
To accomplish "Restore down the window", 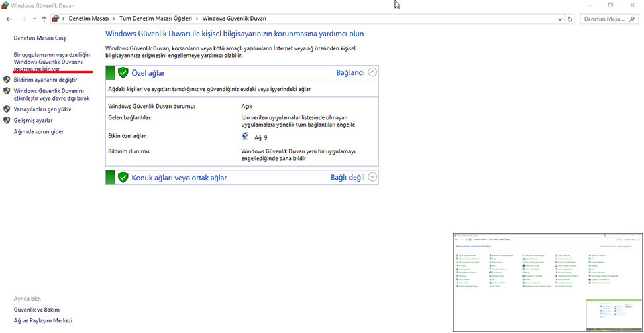I will (x=610, y=5).
